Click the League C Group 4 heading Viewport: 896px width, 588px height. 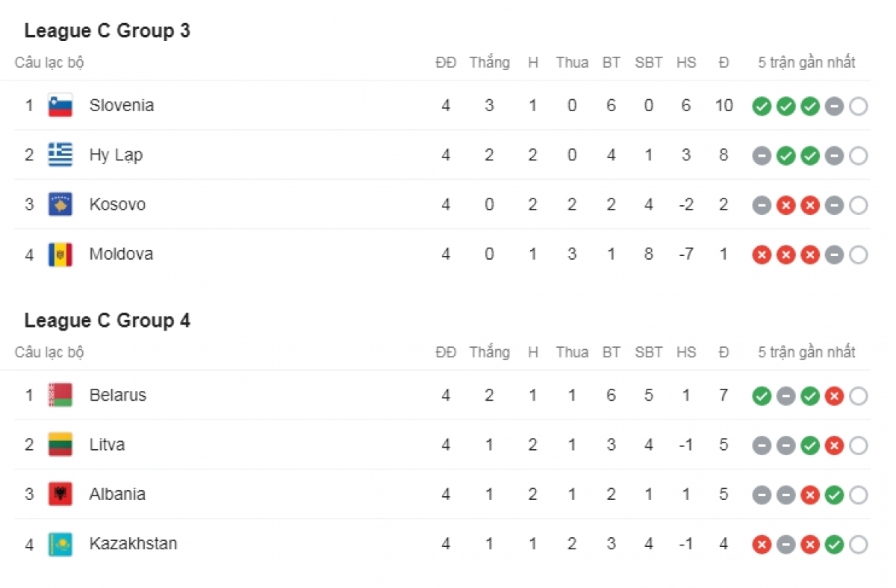coord(108,320)
